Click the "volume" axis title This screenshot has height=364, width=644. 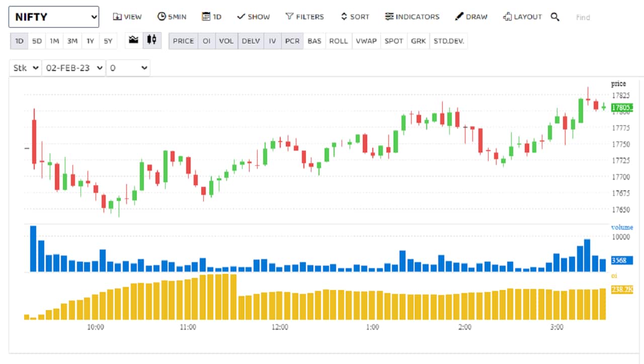point(622,227)
